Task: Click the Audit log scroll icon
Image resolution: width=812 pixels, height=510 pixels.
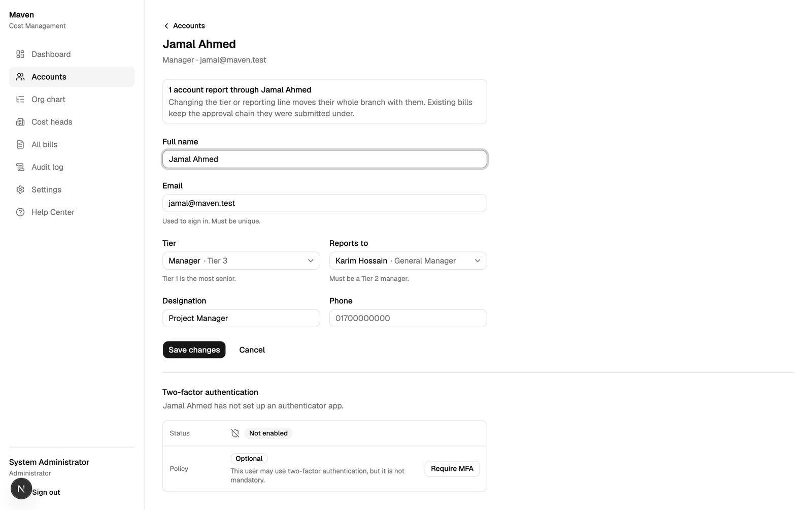Action: coord(20,167)
